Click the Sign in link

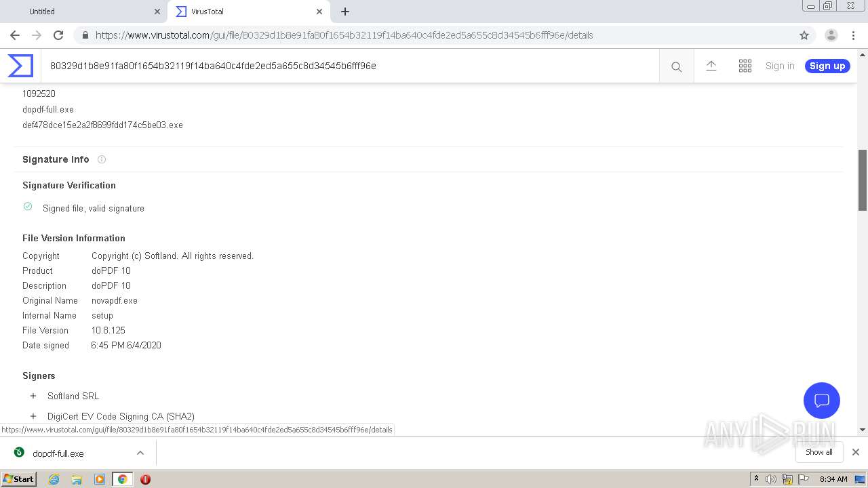[780, 66]
